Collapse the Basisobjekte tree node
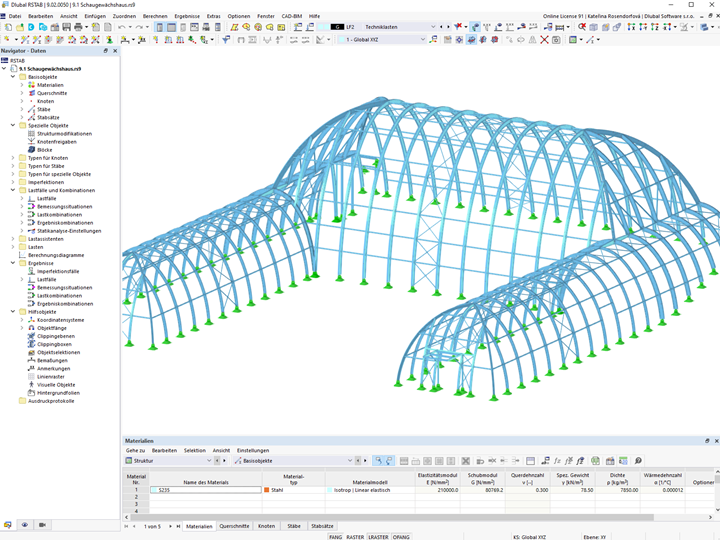 13,77
